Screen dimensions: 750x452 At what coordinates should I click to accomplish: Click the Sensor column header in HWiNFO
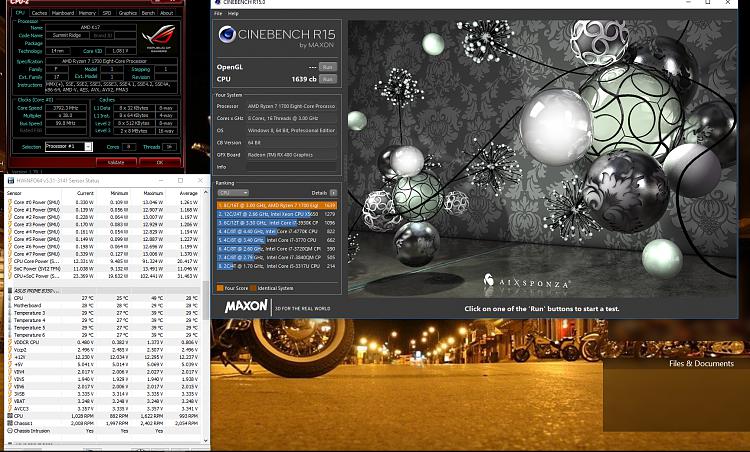[14, 193]
